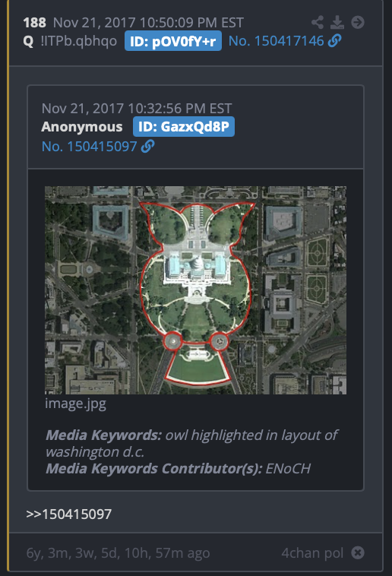This screenshot has width=392, height=576.
Task: Select the ID: pOV0fY+r badge
Action: pyautogui.click(x=173, y=41)
